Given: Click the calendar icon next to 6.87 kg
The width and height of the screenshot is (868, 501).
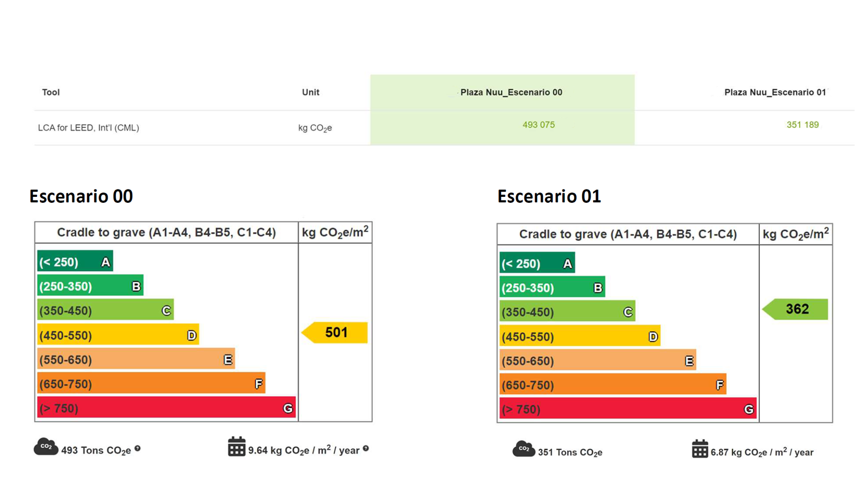Looking at the screenshot, I should point(700,449).
